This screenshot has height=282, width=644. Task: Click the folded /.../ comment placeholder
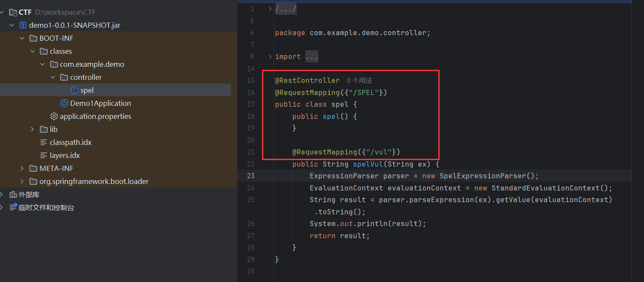[286, 9]
